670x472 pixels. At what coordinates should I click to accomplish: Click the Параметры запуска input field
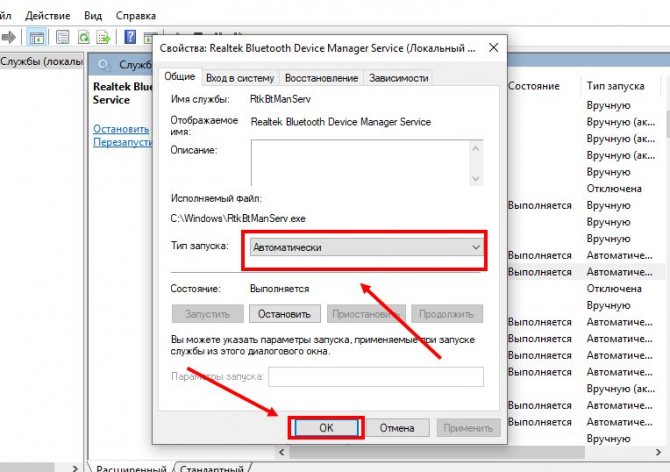coord(376,376)
